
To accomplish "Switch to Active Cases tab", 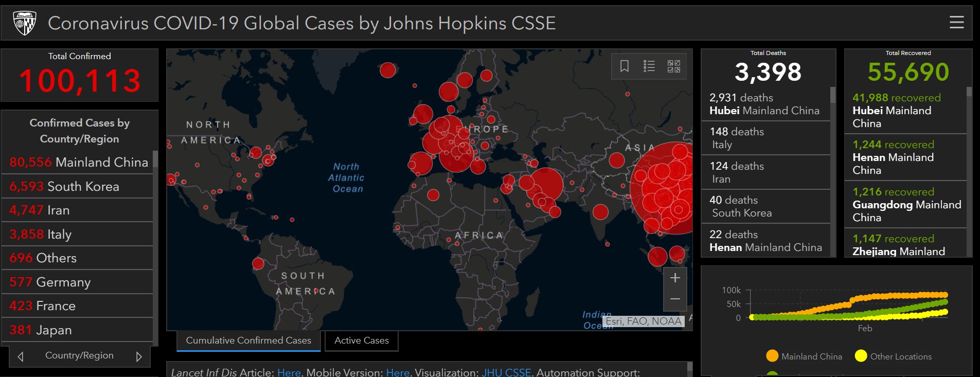I will click(x=362, y=340).
